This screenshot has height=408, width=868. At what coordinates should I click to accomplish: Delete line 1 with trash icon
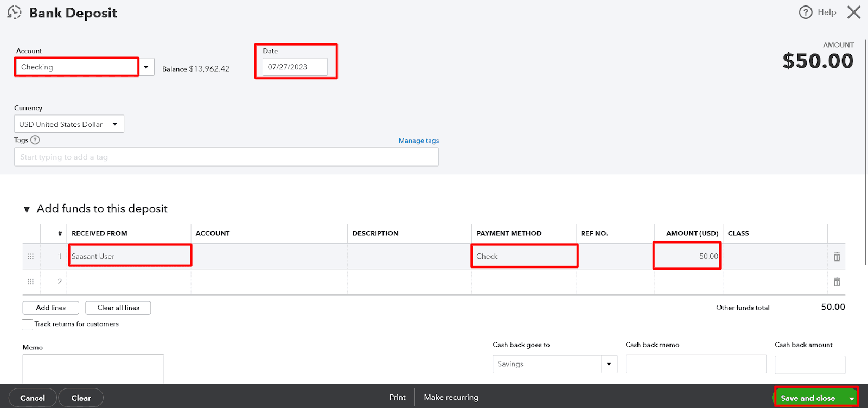coord(837,257)
